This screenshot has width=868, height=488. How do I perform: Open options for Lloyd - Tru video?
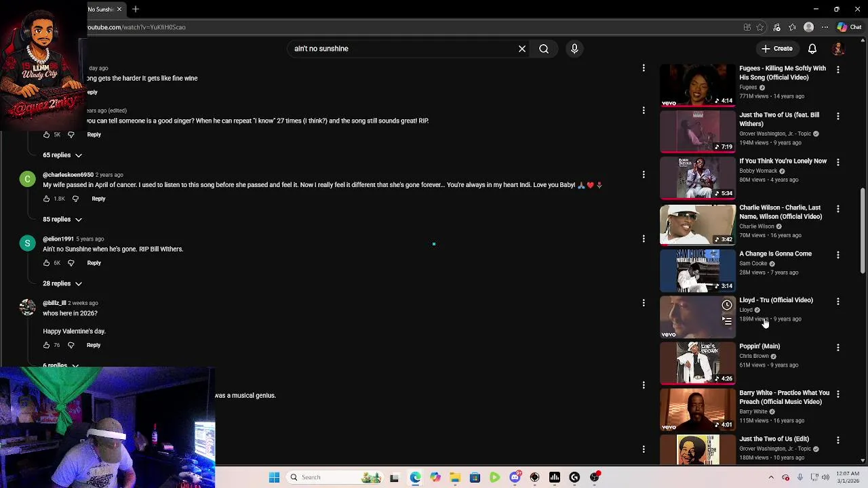pyautogui.click(x=838, y=302)
